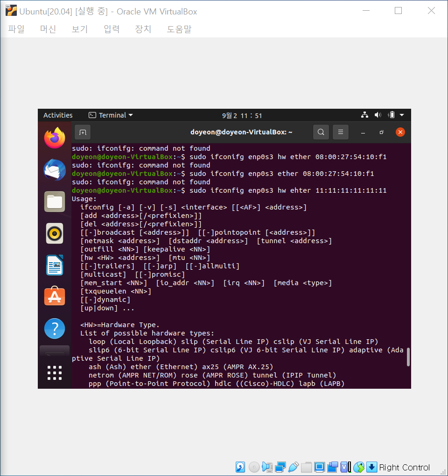Viewport: 448px width, 476px height.
Task: Click 'netrom (AMPR NET/ROM)' text
Action: 133,375
